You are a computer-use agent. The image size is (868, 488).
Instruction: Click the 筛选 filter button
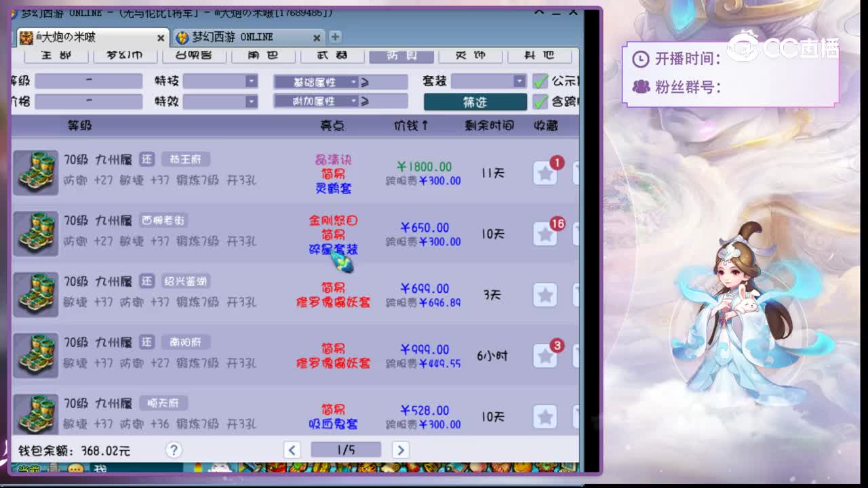click(x=475, y=102)
